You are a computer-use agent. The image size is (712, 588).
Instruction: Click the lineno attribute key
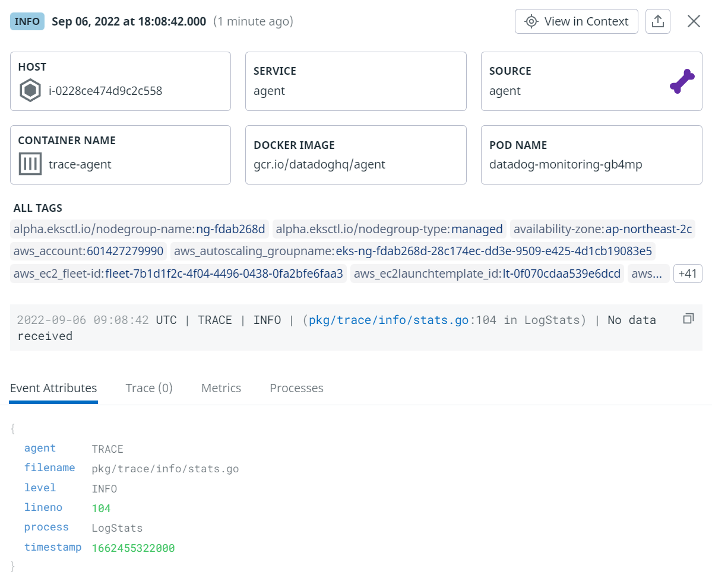[x=43, y=507]
